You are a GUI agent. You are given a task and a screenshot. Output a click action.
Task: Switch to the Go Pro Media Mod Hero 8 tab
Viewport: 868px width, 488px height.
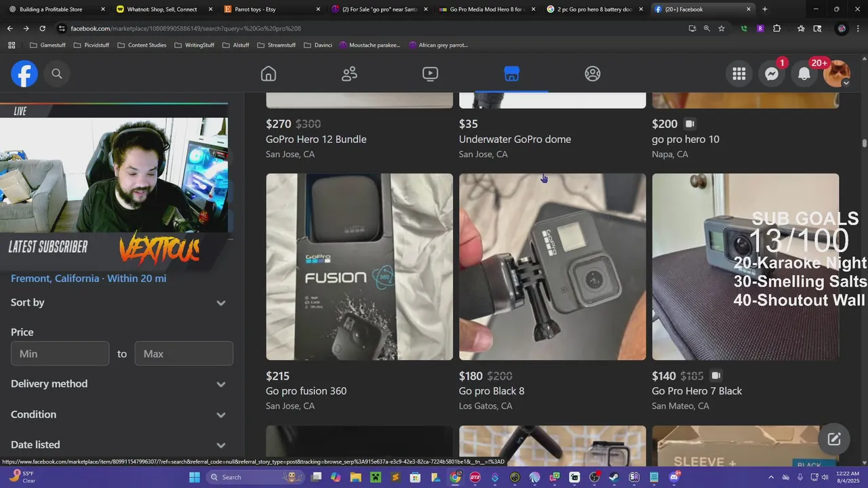(x=486, y=9)
